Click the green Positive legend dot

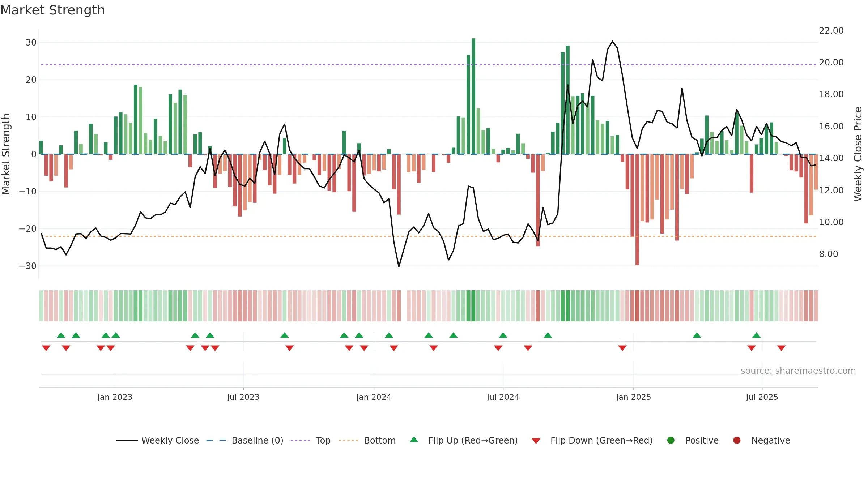(671, 440)
